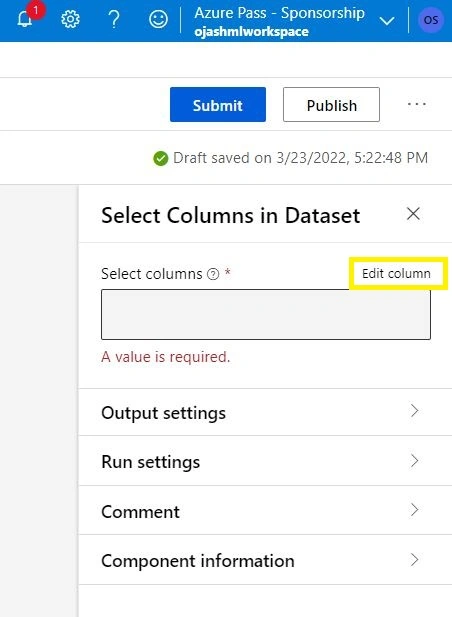Open the settings gear
This screenshot has width=452, height=617.
(70, 19)
